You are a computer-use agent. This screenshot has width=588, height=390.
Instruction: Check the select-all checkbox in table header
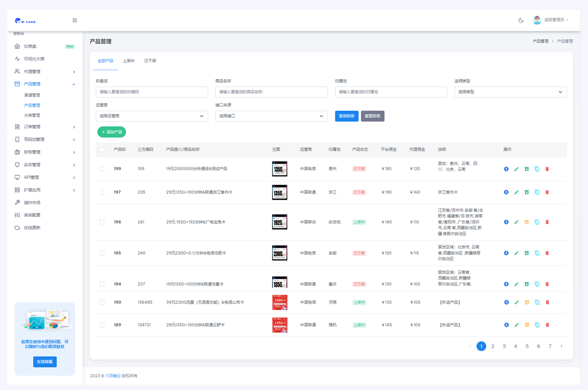click(x=102, y=150)
